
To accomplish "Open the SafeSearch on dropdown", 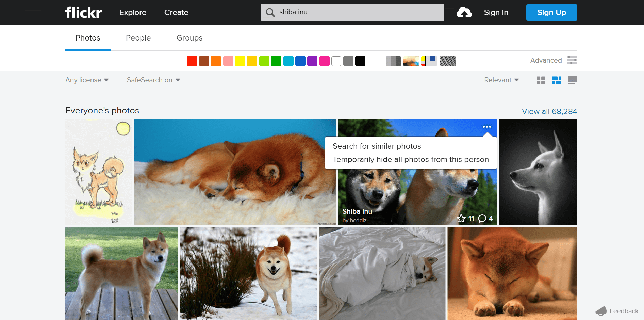I will [153, 80].
